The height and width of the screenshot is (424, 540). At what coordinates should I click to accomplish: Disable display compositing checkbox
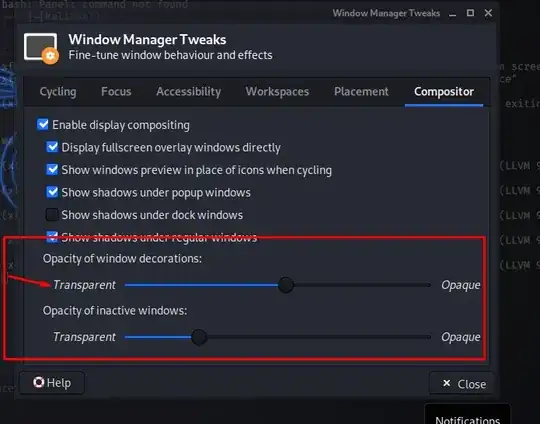[x=43, y=125]
